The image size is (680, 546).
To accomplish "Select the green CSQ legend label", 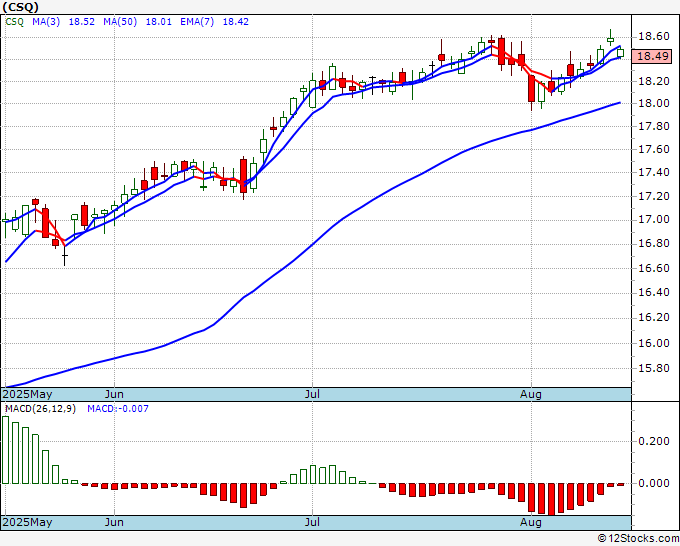I will [15, 22].
